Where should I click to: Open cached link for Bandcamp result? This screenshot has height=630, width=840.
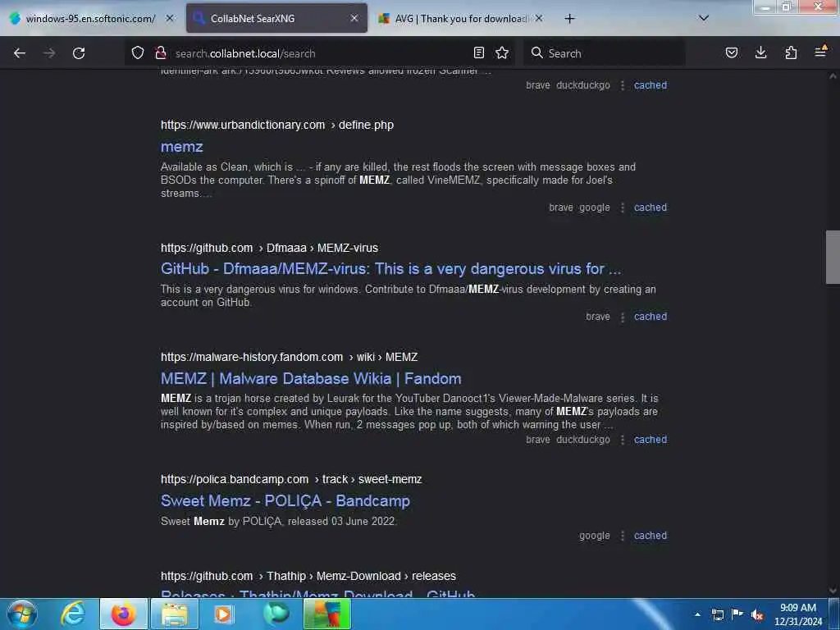[651, 536]
